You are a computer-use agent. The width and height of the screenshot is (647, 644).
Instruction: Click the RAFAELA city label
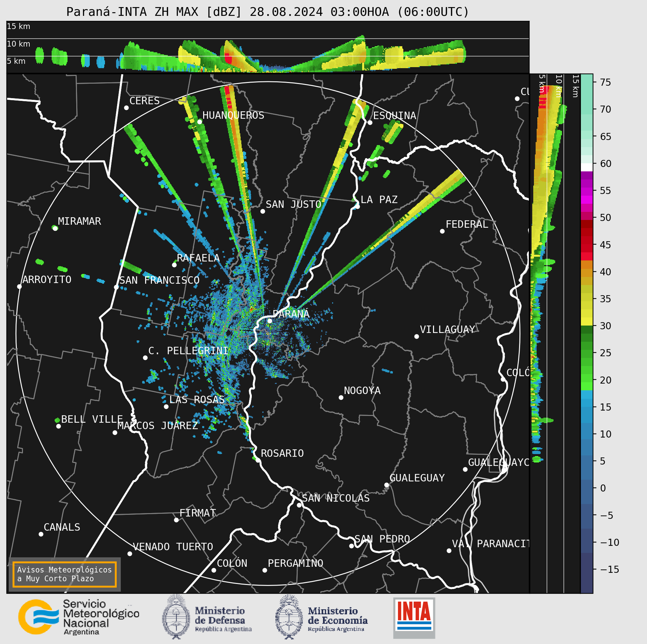point(198,258)
